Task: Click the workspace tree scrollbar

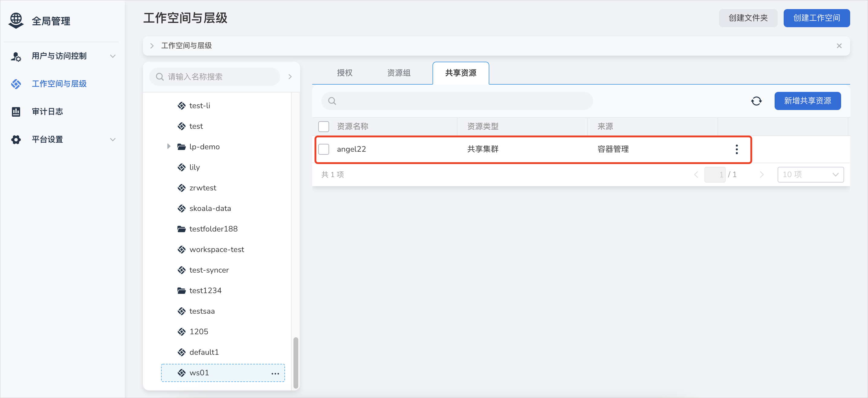Action: coord(296,363)
